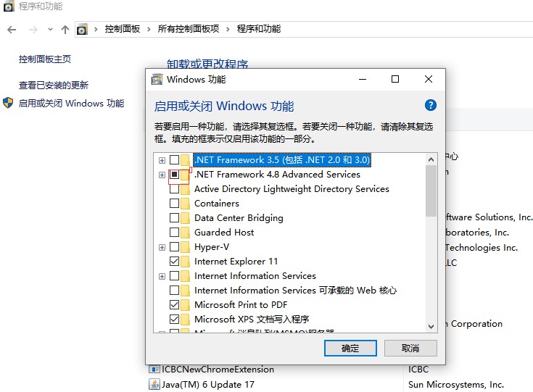Click ICBC publisher cell in programs list
This screenshot has height=392, width=533.
point(418,370)
